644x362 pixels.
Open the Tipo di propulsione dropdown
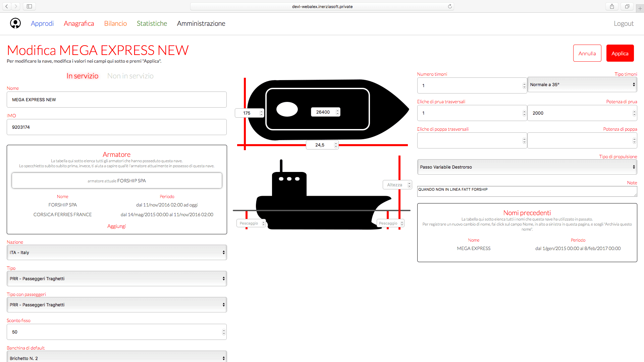pyautogui.click(x=527, y=167)
